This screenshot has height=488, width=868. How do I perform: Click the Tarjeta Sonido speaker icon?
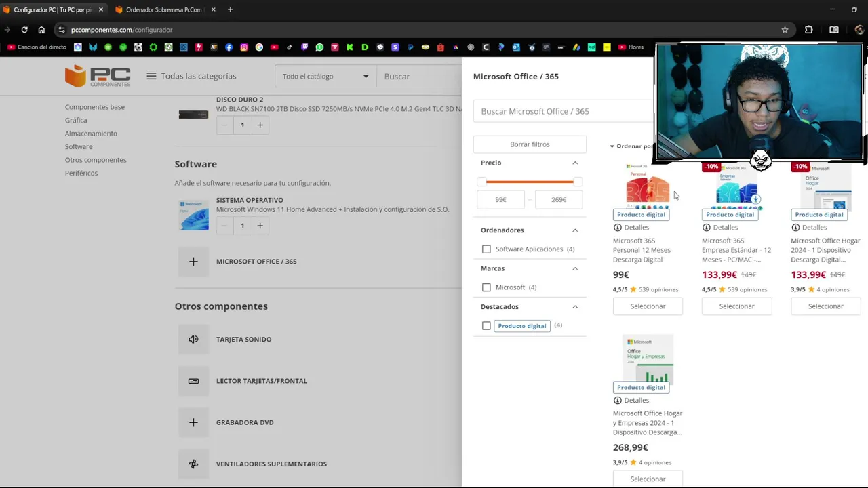[x=193, y=339]
